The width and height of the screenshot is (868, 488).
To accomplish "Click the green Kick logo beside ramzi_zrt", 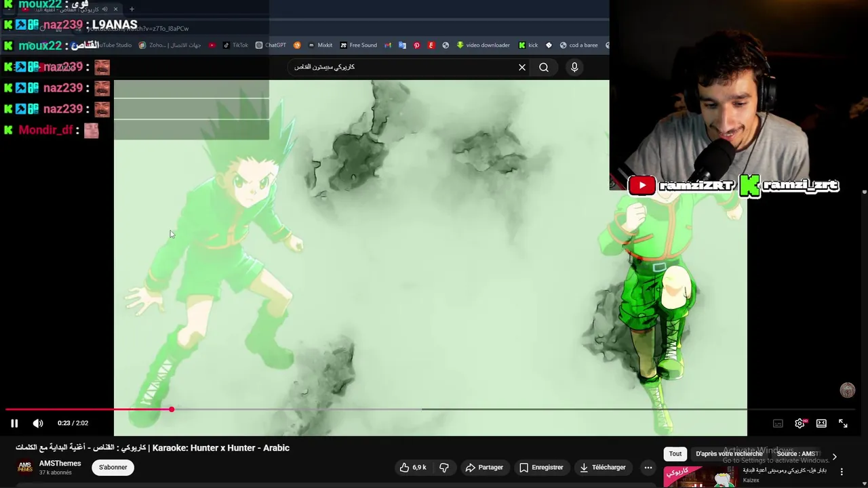I will click(x=749, y=186).
